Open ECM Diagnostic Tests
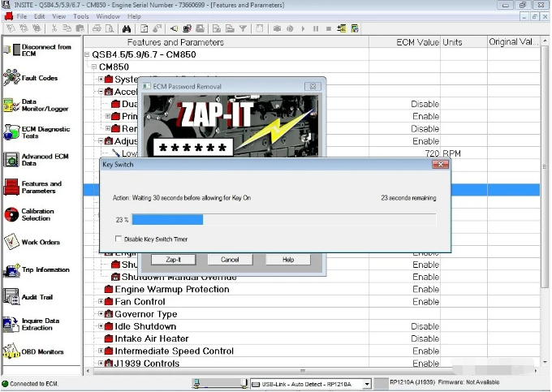The image size is (552, 392). click(37, 132)
